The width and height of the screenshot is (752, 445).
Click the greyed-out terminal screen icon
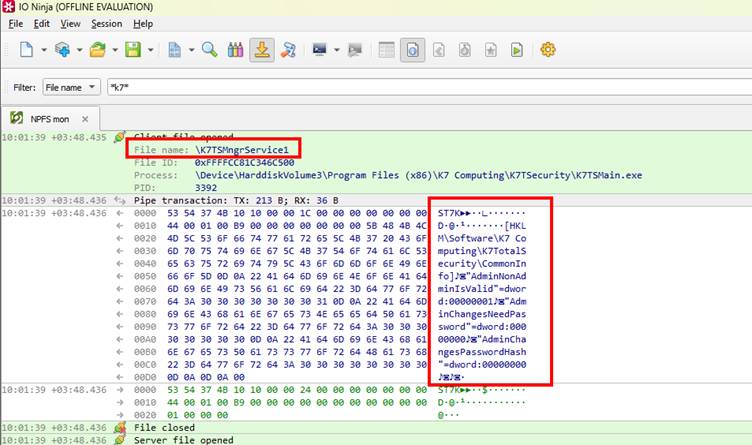tap(355, 50)
